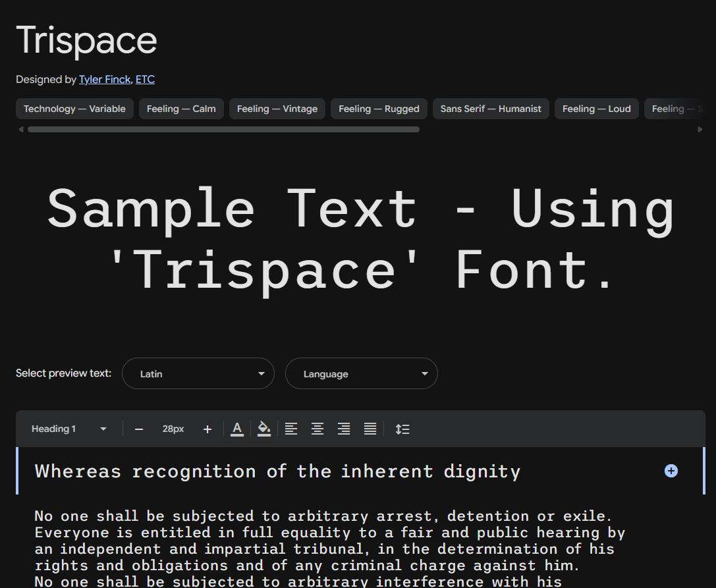Image resolution: width=716 pixels, height=588 pixels.
Task: Select the Feeling — Rugged tag
Action: pyautogui.click(x=379, y=109)
